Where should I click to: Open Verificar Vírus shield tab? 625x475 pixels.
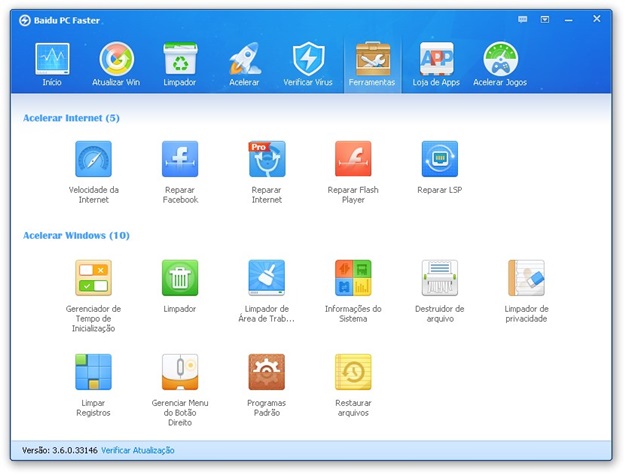(x=308, y=65)
